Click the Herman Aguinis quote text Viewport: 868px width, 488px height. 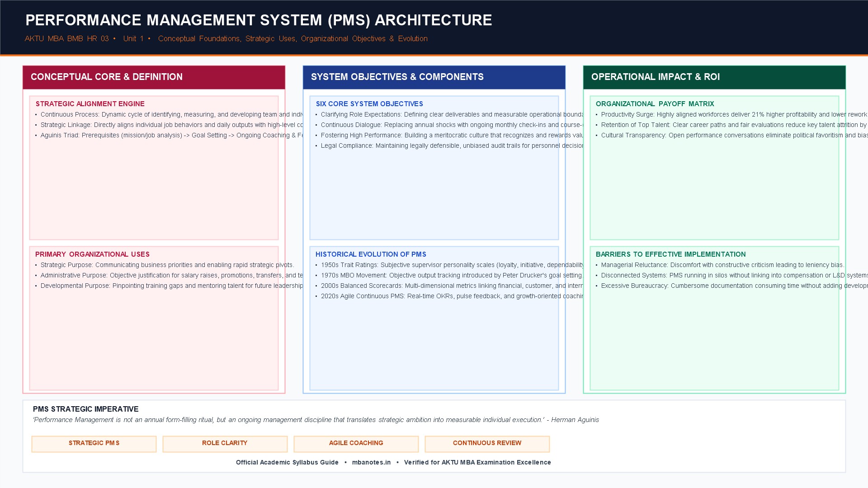pos(316,420)
